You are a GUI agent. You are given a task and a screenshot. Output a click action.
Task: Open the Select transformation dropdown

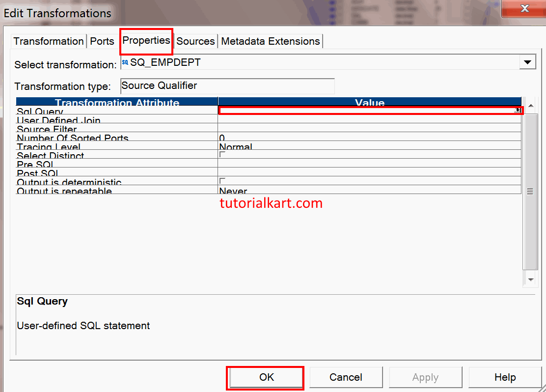528,62
